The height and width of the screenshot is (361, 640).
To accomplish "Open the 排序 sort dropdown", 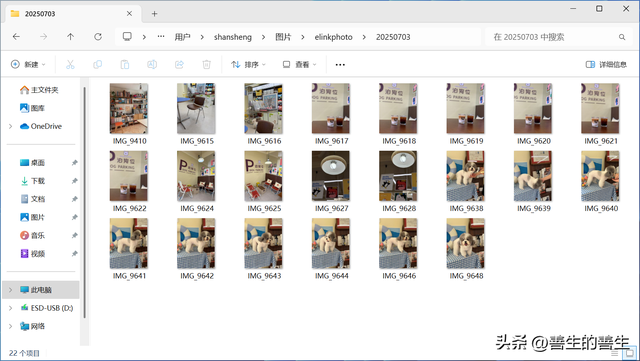I will pyautogui.click(x=248, y=65).
